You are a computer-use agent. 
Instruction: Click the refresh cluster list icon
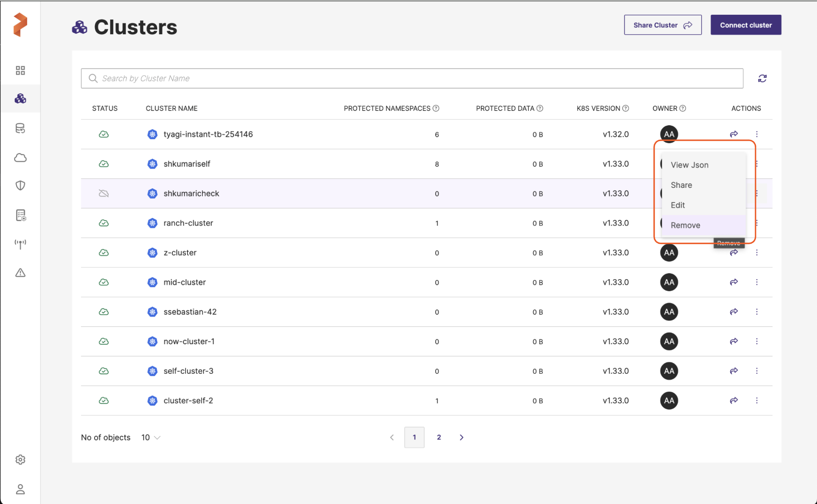click(x=762, y=79)
